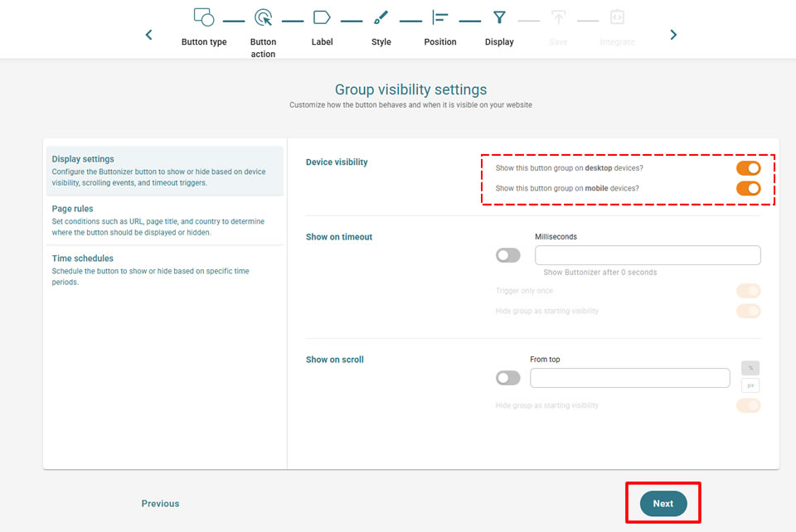Viewport: 796px width, 532px height.
Task: Click the Position alignment icon
Action: (x=440, y=17)
